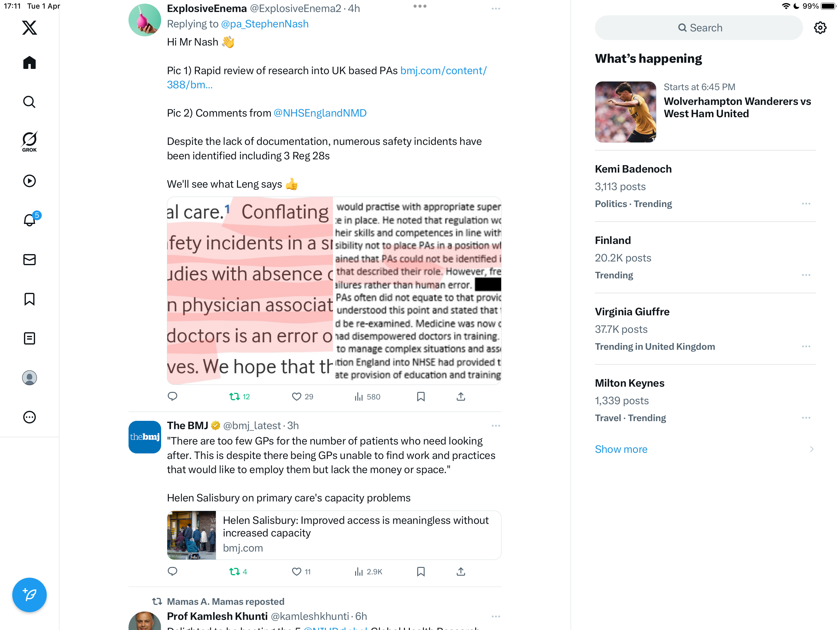840x630 pixels.
Task: Open the video play icon in sidebar
Action: click(29, 181)
